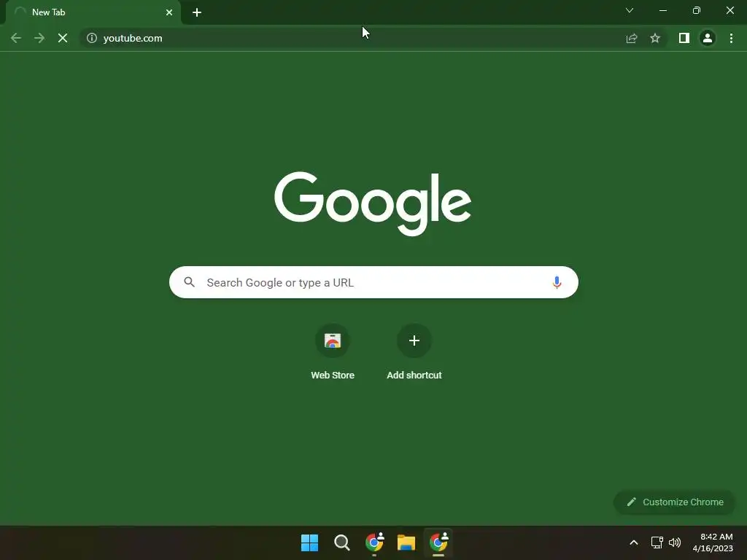Open File Explorer from taskbar
Viewport: 747px width, 560px height.
coord(406,542)
